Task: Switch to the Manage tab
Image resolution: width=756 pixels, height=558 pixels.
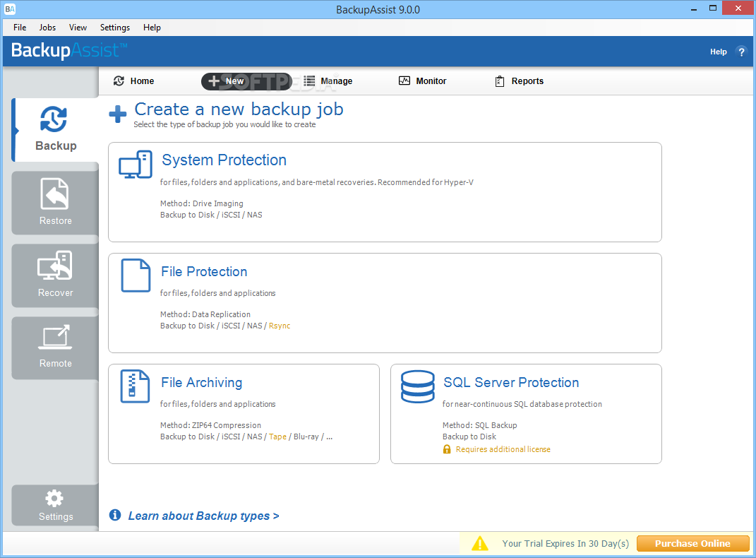Action: pyautogui.click(x=328, y=81)
